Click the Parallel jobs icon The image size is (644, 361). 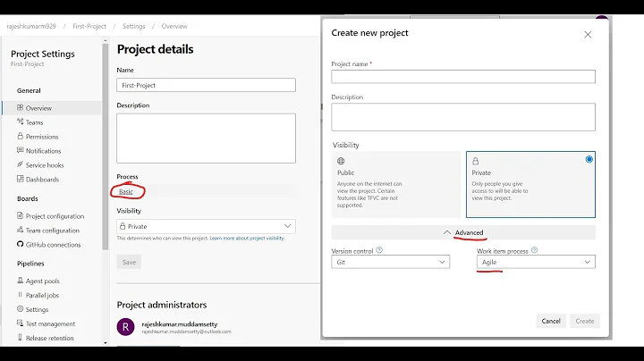20,295
